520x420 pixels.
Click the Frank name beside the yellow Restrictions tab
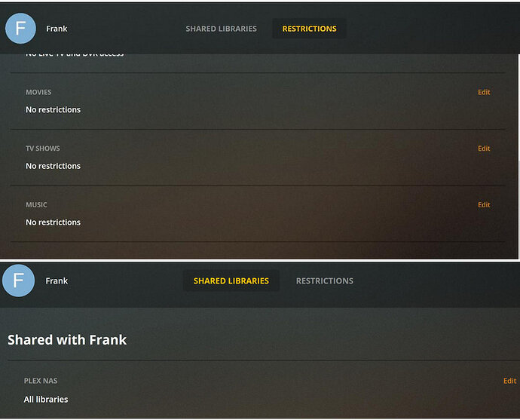[x=57, y=29]
